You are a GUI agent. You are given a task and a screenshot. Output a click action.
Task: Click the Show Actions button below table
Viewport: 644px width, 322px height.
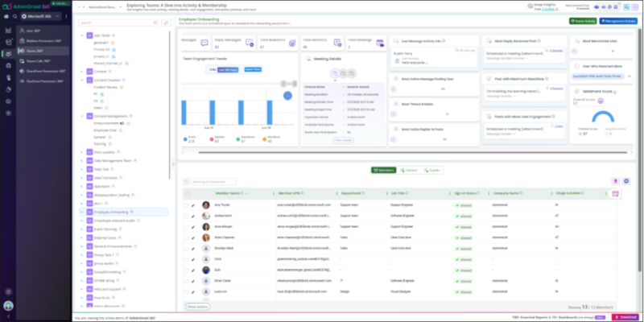[197, 307]
